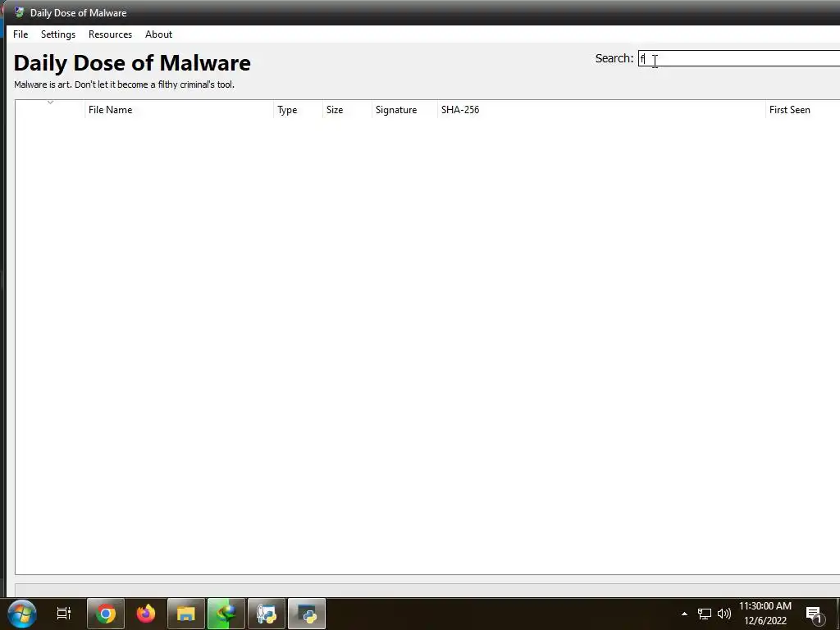Sort the table by Type column

(298, 110)
